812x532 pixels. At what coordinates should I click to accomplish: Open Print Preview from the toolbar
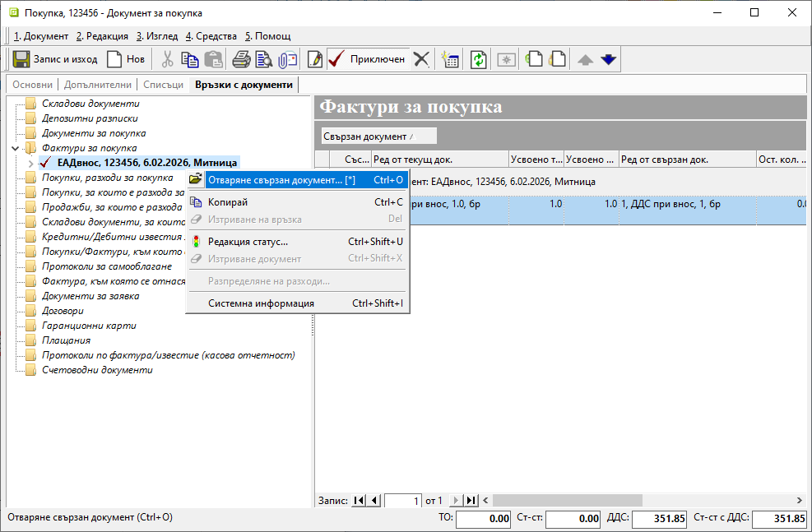[x=263, y=59]
